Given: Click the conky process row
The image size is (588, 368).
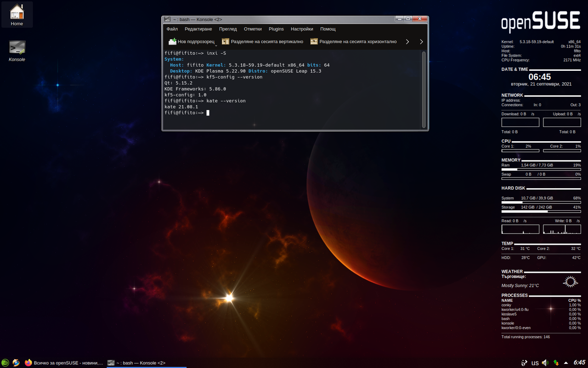Looking at the screenshot, I should [x=541, y=305].
